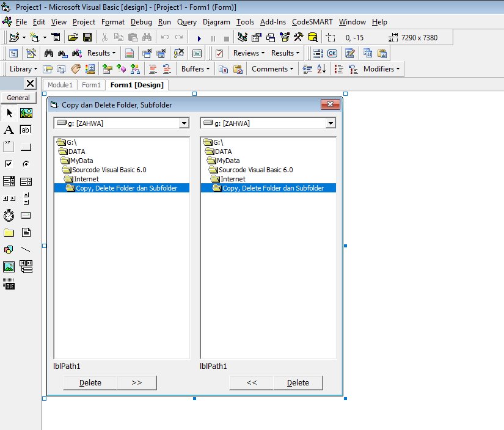504x430 pixels.
Task: Click the right Delete button
Action: click(298, 383)
